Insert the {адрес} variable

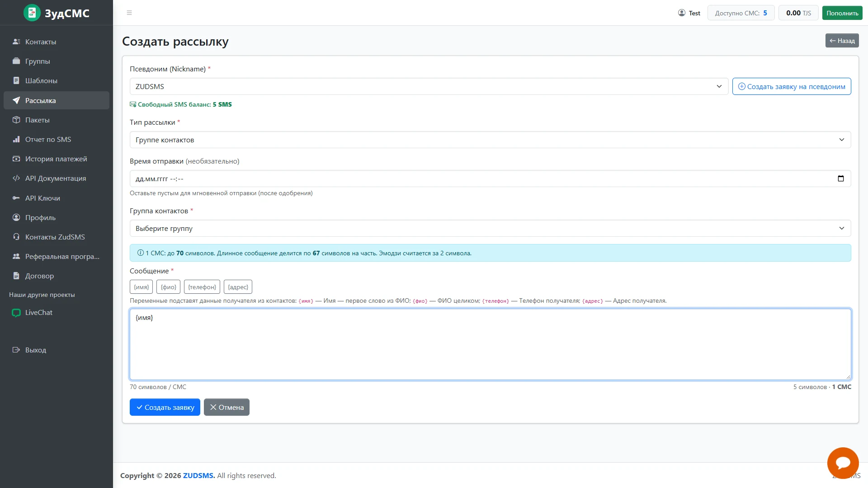[x=238, y=287]
